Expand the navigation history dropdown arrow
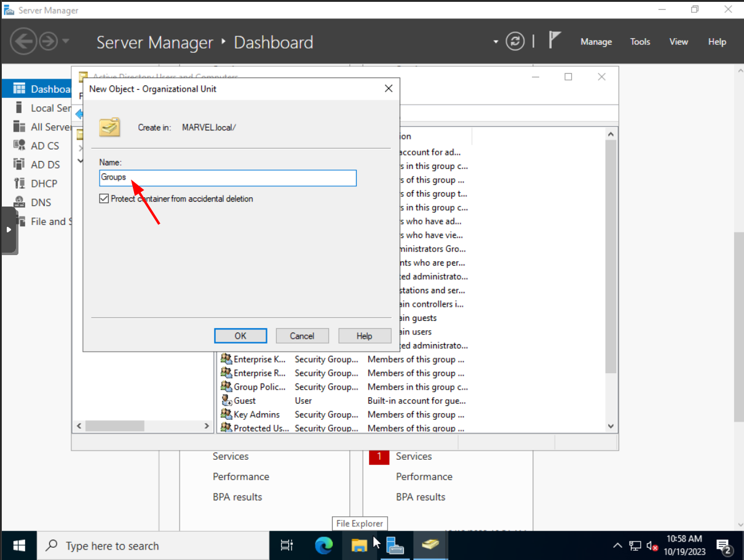This screenshot has width=744, height=560. tap(66, 41)
